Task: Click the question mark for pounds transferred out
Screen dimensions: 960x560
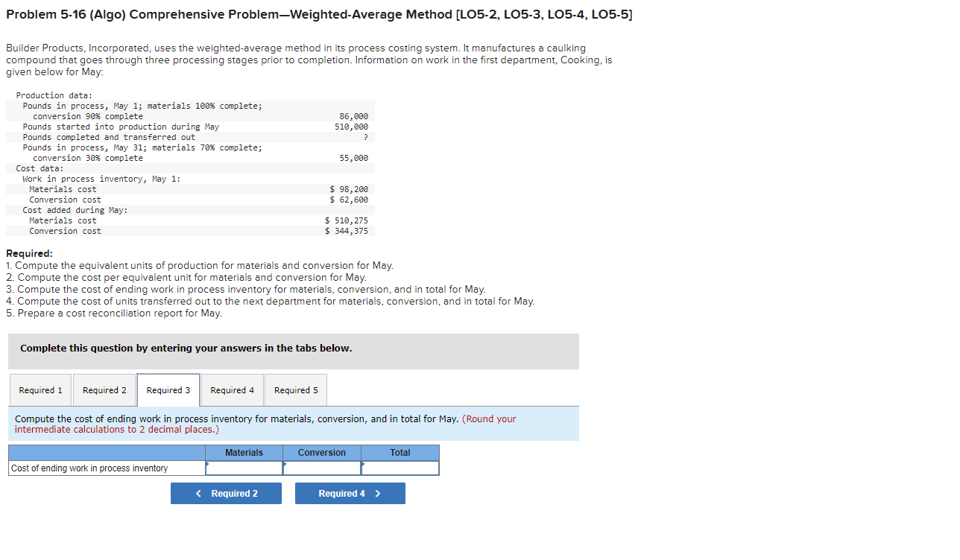Action: coord(365,138)
